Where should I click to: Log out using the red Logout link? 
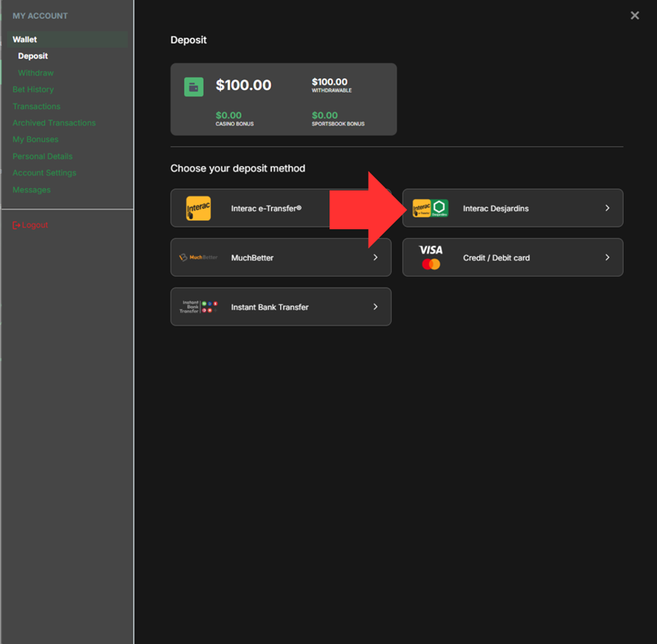coord(31,225)
